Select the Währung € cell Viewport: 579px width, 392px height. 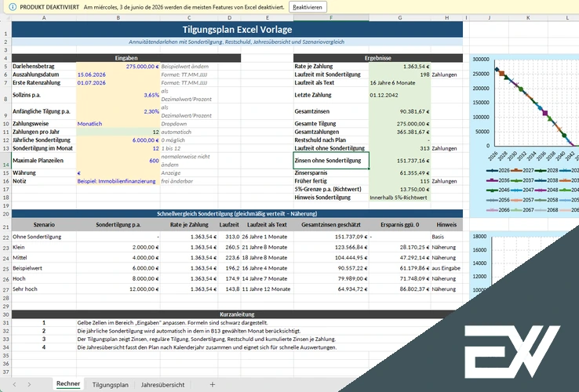(x=118, y=172)
